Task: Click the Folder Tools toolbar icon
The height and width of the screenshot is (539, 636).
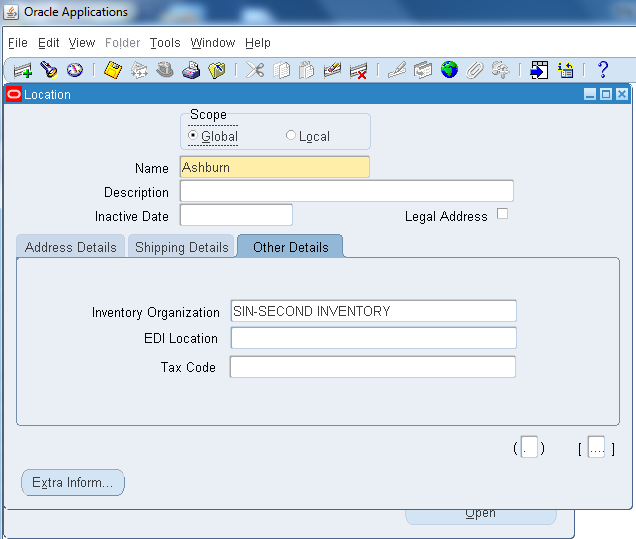Action: click(500, 70)
